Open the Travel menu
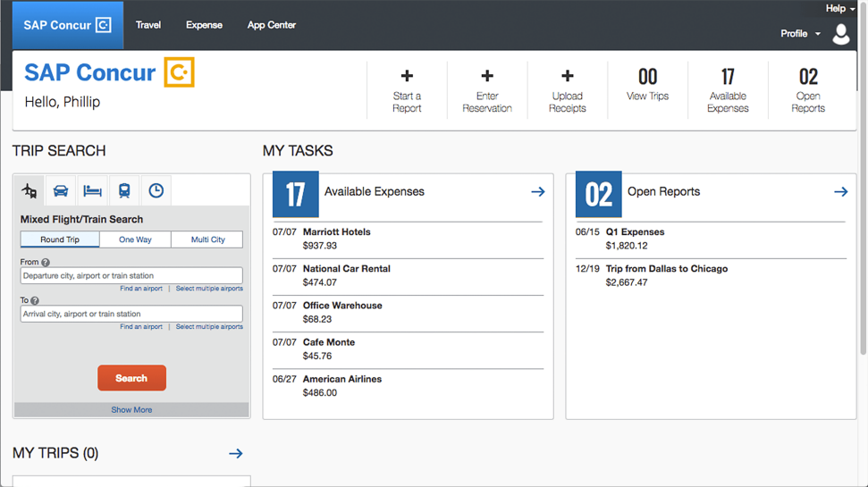Image resolution: width=868 pixels, height=487 pixels. pyautogui.click(x=148, y=25)
